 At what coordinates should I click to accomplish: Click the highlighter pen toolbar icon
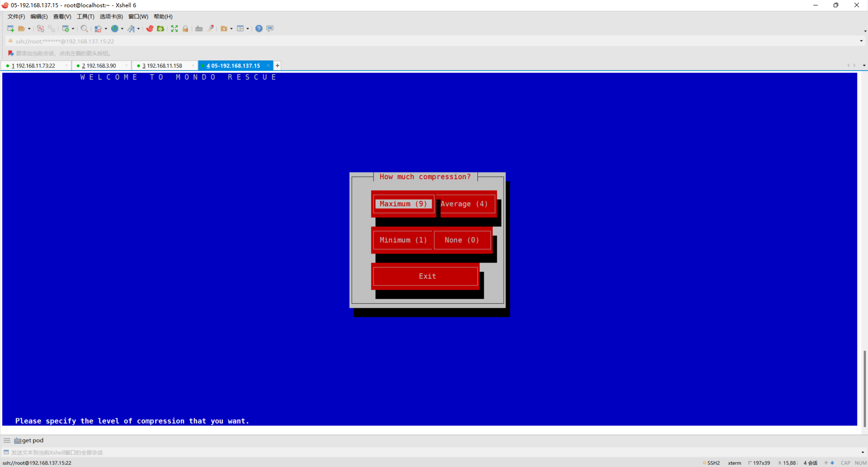[210, 29]
